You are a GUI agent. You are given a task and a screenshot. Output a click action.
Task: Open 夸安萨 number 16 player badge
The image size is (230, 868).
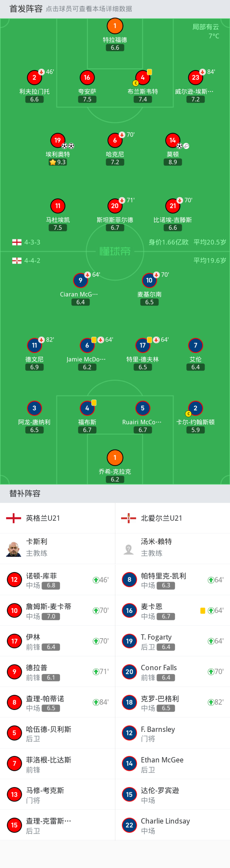(x=87, y=77)
